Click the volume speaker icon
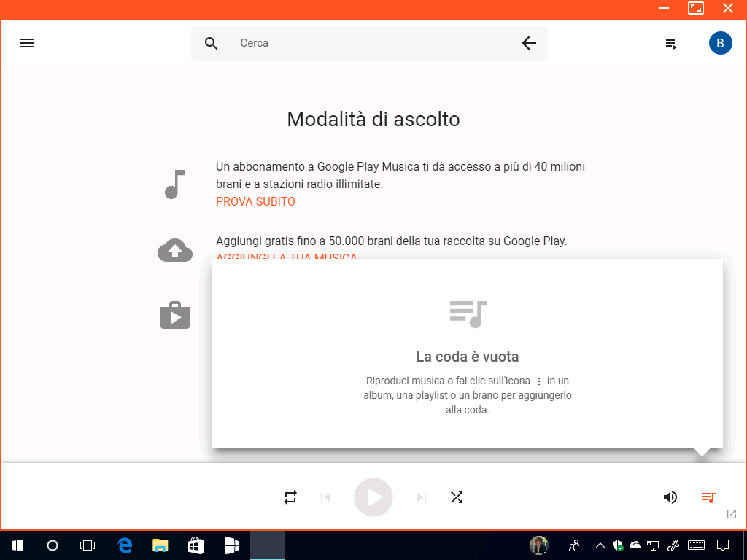Image resolution: width=747 pixels, height=560 pixels. (x=670, y=497)
